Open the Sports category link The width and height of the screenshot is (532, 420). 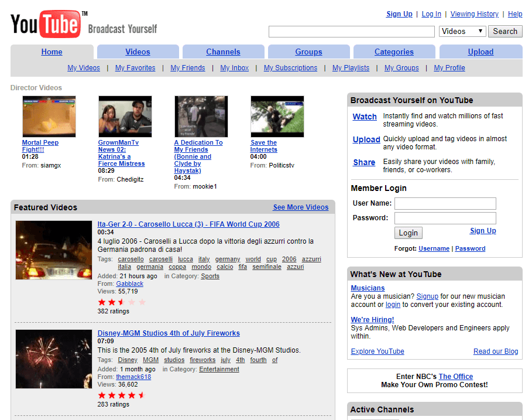click(x=210, y=276)
